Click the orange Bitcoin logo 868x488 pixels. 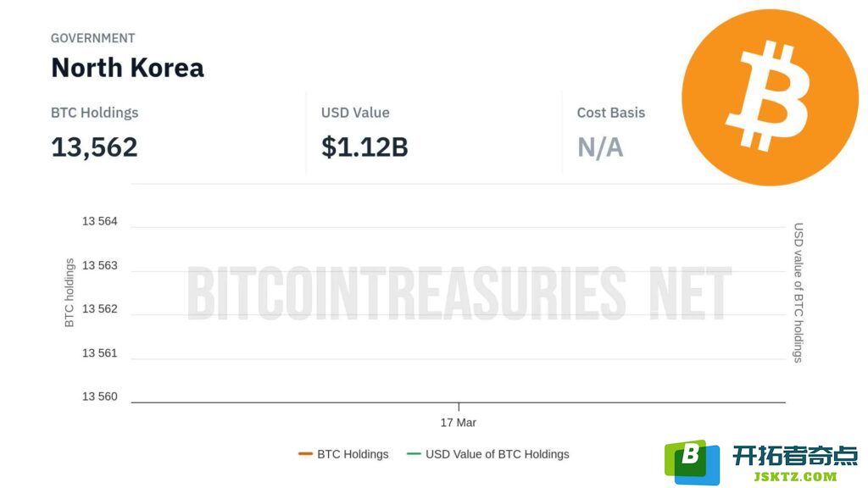click(770, 97)
